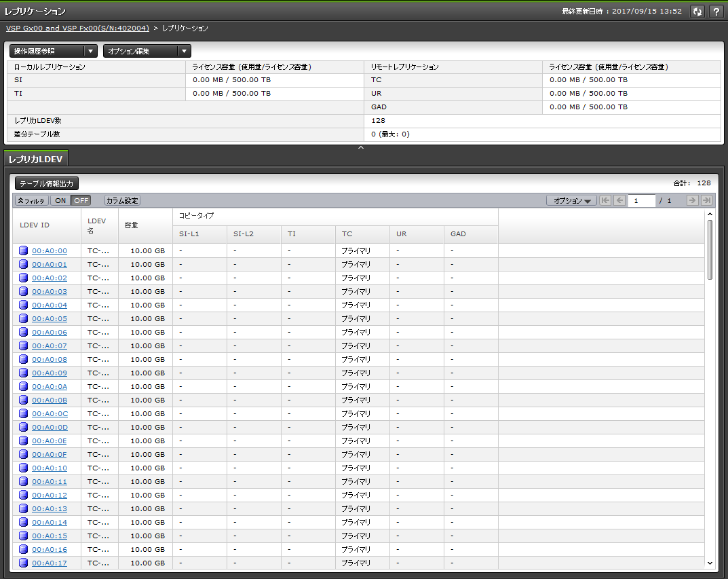Screen dimensions: 728x579
Task: Click the refresh icon in the title bar
Action: [x=697, y=12]
